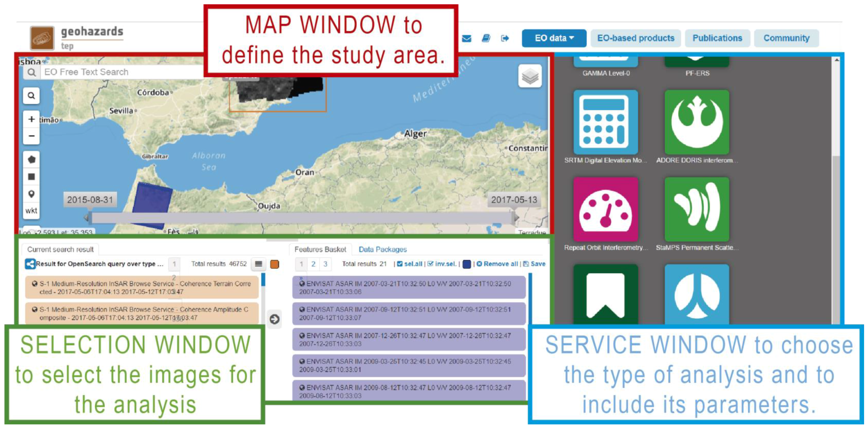Click the map marker point tool
Screen dimensions: 868x429
(31, 194)
